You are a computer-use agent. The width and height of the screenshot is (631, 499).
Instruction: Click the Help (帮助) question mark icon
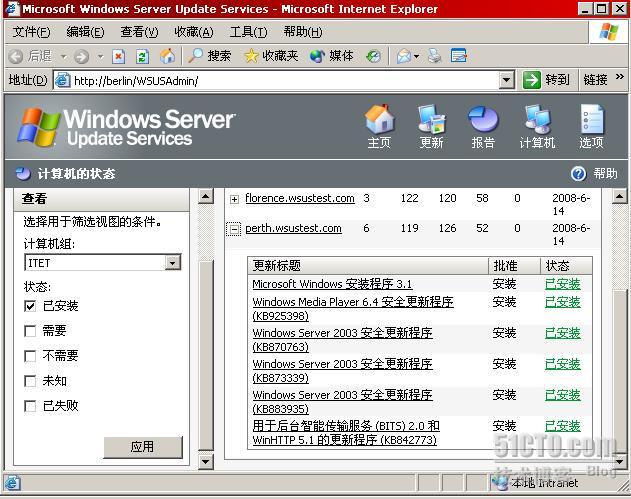tap(578, 174)
